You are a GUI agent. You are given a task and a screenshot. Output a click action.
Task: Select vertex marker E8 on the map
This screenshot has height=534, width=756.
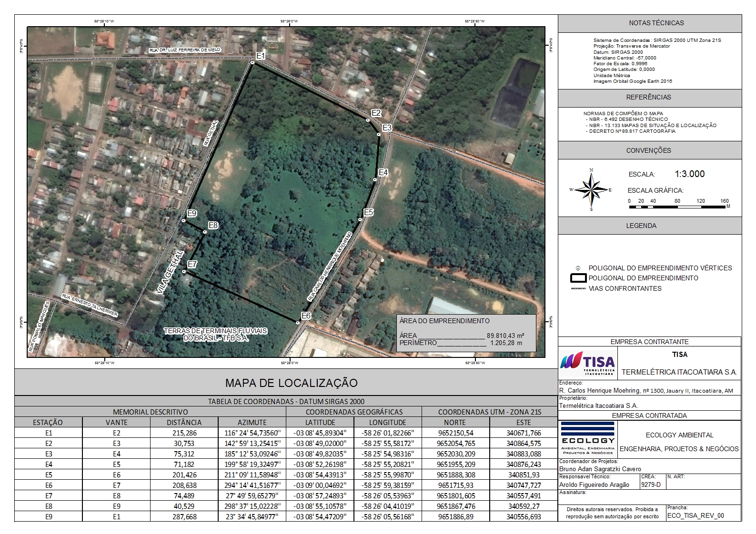(x=205, y=232)
